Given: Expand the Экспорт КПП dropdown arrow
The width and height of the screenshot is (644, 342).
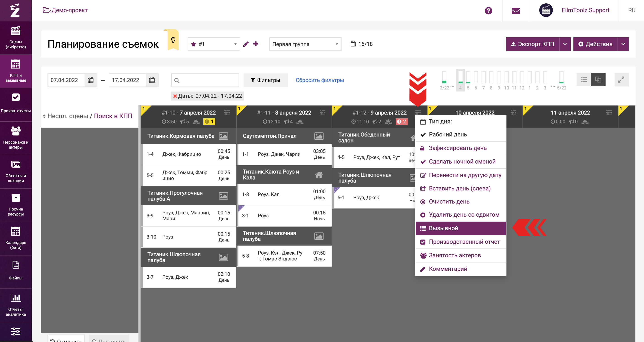Looking at the screenshot, I should tap(565, 44).
